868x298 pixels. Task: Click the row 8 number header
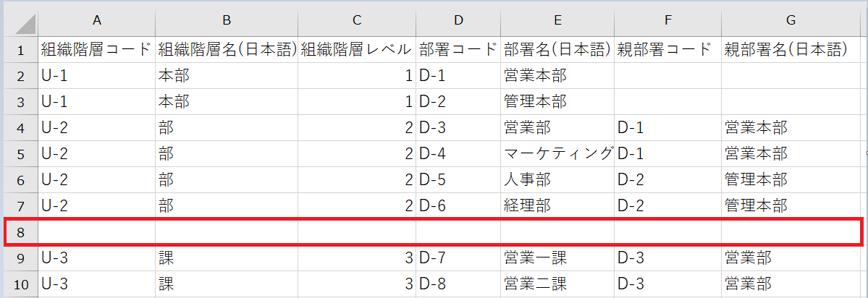pyautogui.click(x=20, y=232)
